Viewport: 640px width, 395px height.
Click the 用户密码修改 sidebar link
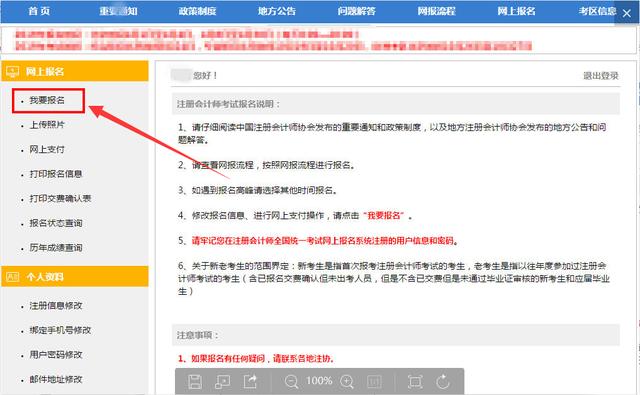pyautogui.click(x=56, y=355)
